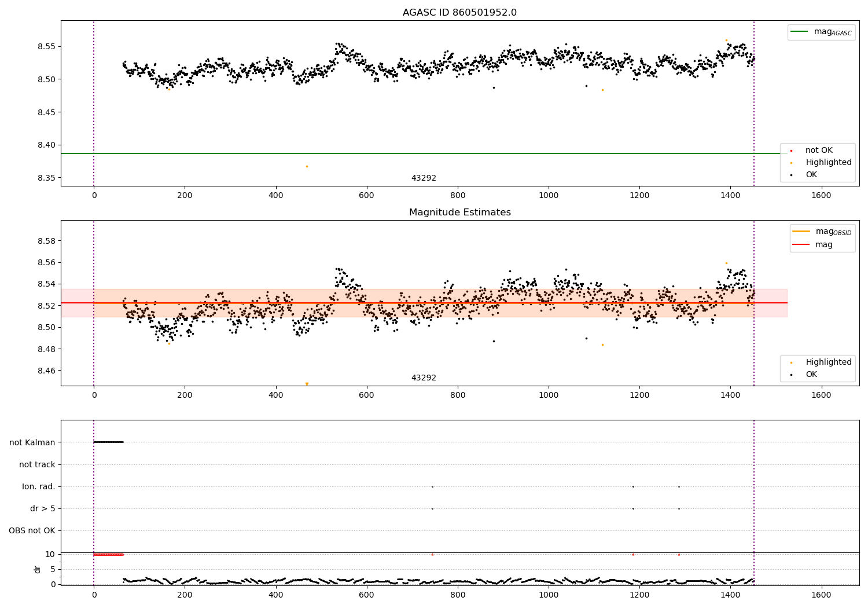Viewport: 868px width, 608px height.
Task: Click the 800 x-tick under the top plot
Action: point(458,195)
